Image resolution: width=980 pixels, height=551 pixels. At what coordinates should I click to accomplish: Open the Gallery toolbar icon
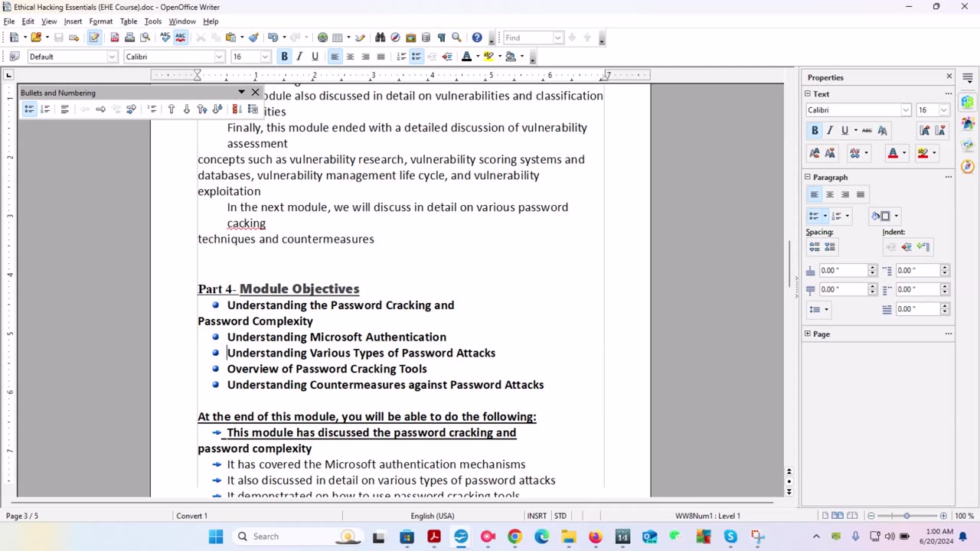(410, 37)
